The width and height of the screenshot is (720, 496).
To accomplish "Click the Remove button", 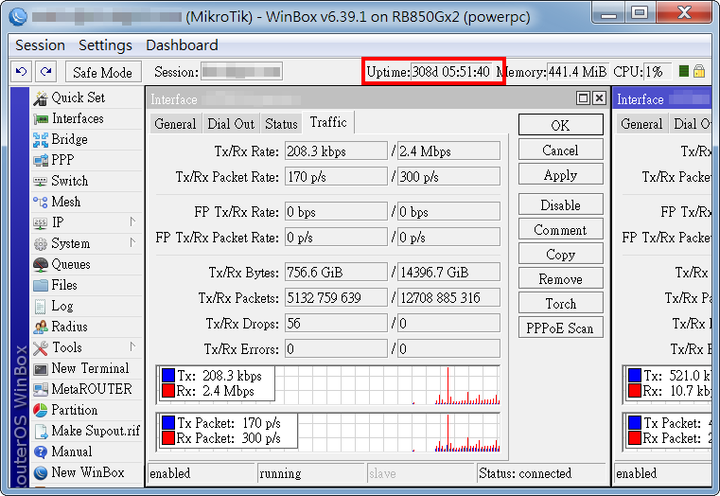I will coord(561,279).
